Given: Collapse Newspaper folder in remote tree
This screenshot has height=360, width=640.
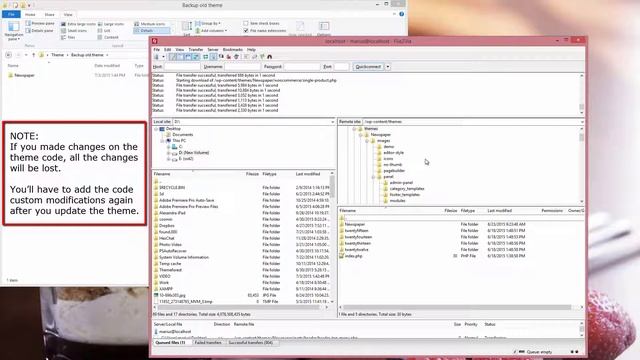Looking at the screenshot, I should (361, 135).
